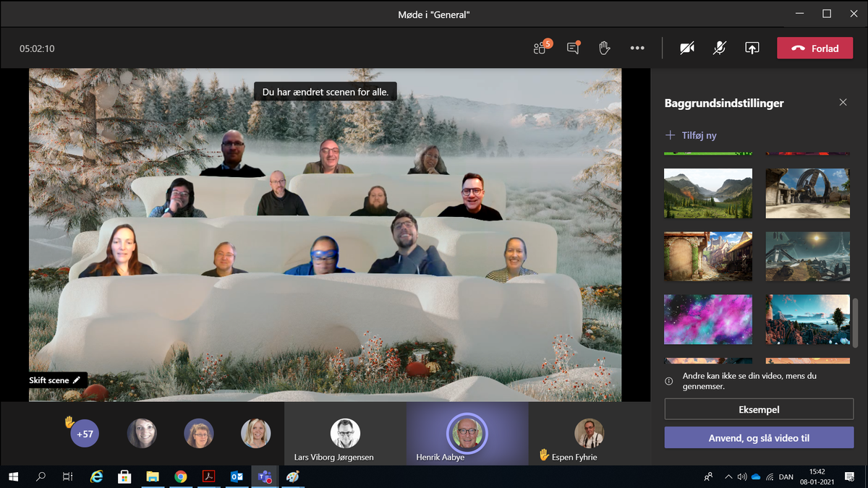Open Windows taskbar search
This screenshot has width=868, height=488.
tap(41, 476)
